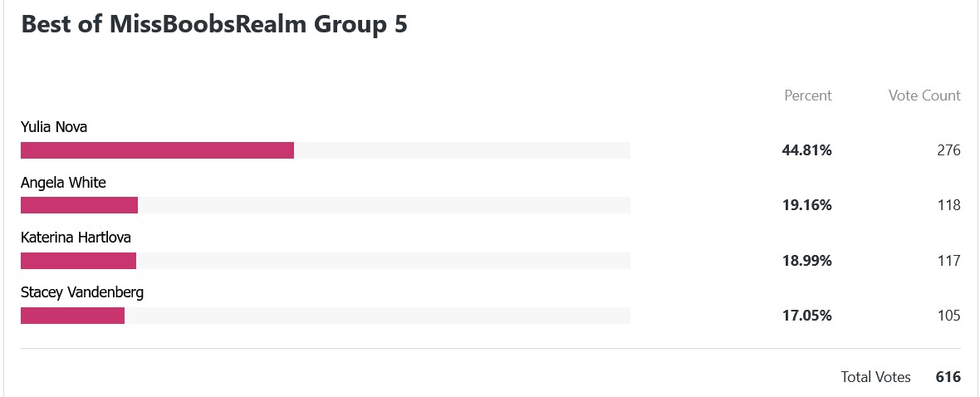Click the Angela White result bar
The image size is (980, 397).
(x=326, y=205)
